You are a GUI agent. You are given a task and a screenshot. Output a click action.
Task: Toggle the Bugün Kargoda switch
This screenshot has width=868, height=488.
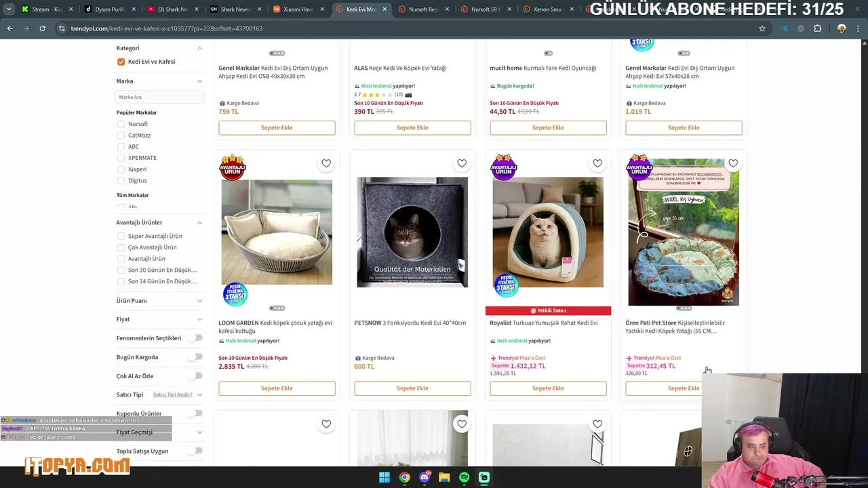tap(195, 357)
